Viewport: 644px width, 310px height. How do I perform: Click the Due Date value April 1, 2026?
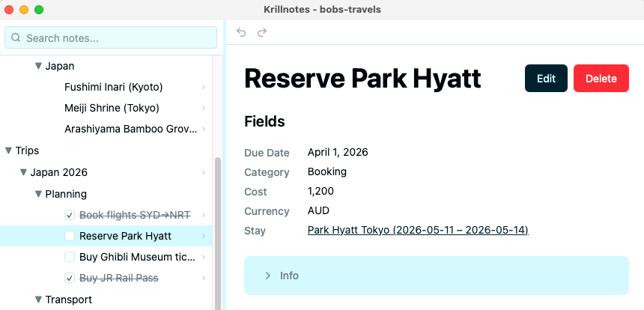(338, 152)
